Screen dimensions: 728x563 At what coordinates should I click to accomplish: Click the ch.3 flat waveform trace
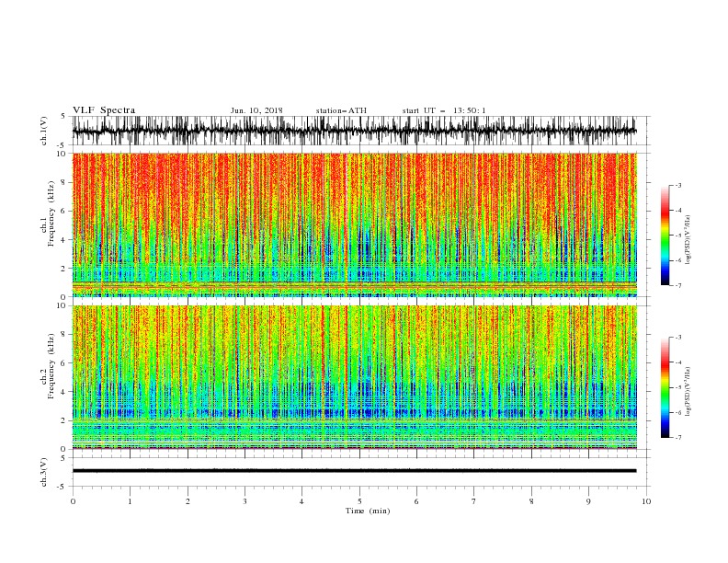click(x=354, y=471)
